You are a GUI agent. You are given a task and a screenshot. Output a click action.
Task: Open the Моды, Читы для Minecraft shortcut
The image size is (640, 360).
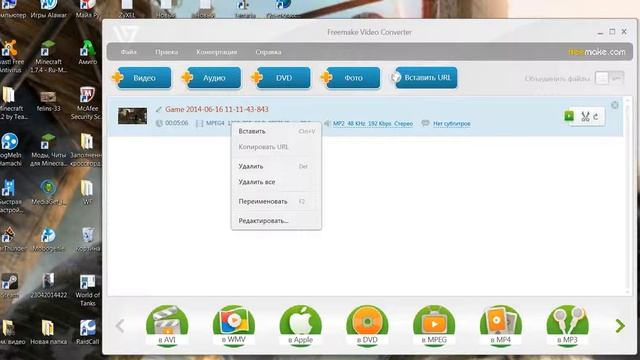49,150
